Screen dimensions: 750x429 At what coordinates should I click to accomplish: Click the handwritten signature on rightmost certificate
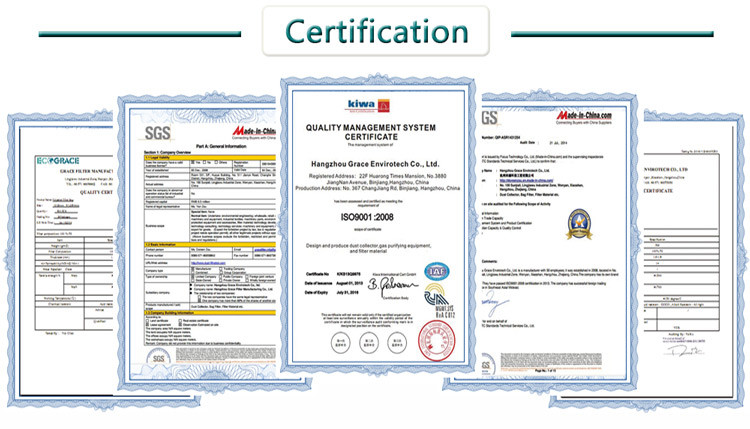[x=684, y=352]
